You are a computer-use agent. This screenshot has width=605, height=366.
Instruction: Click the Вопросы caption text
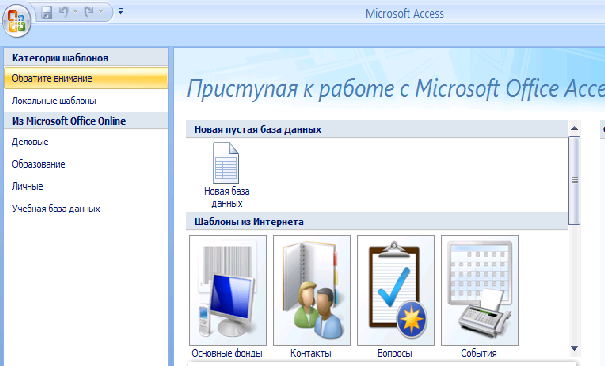click(395, 353)
